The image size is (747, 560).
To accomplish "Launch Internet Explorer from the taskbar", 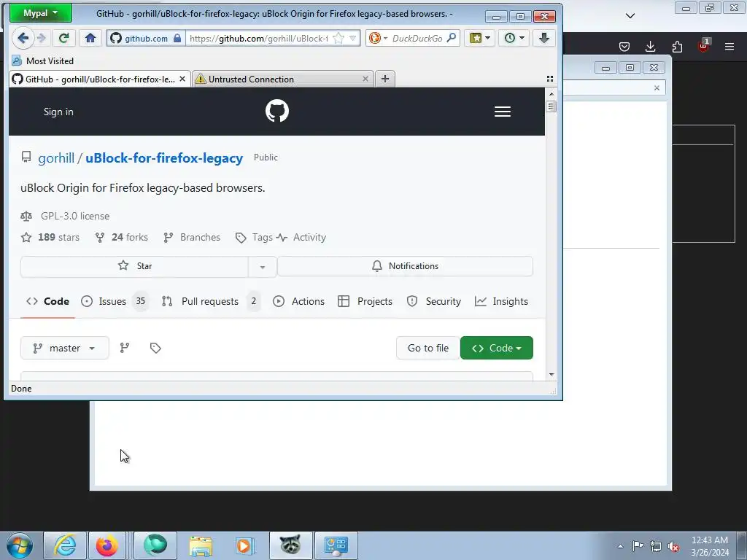I will 65,545.
